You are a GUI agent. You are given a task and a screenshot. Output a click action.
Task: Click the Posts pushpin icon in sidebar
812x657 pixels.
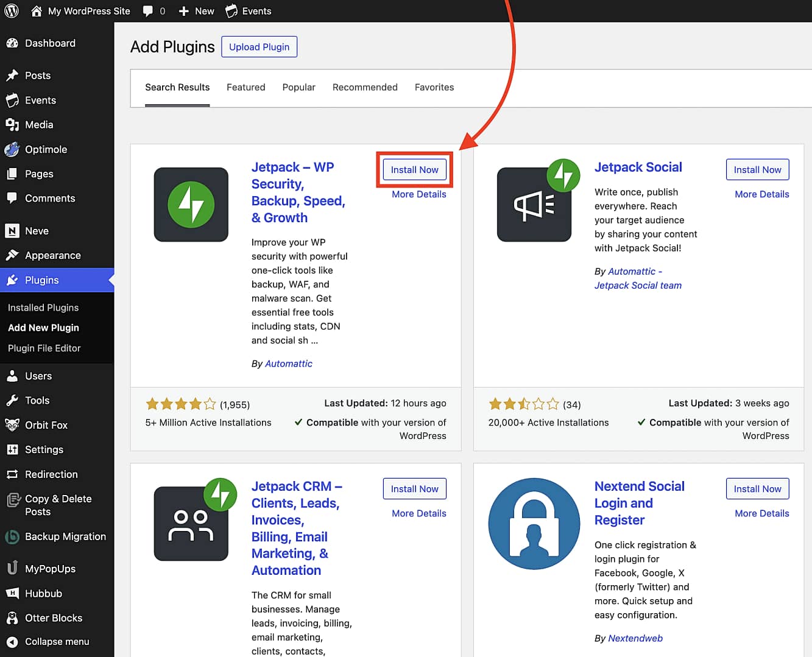pos(12,76)
